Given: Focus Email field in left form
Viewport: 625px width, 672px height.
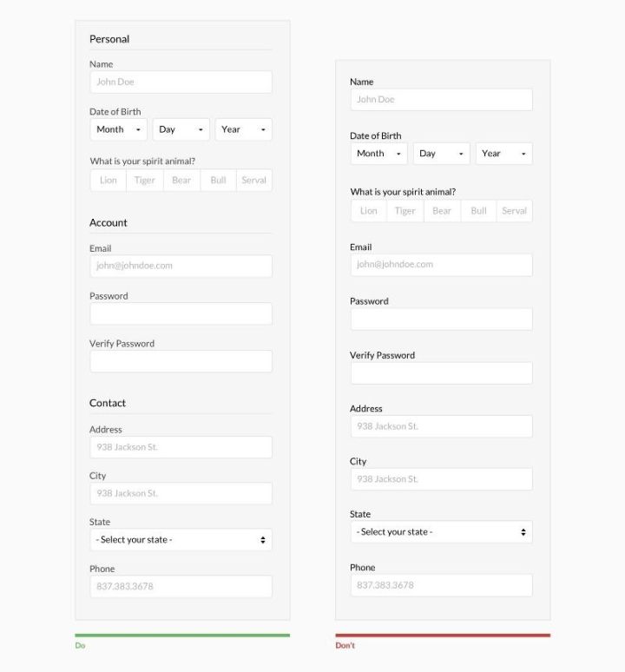Looking at the screenshot, I should (181, 266).
